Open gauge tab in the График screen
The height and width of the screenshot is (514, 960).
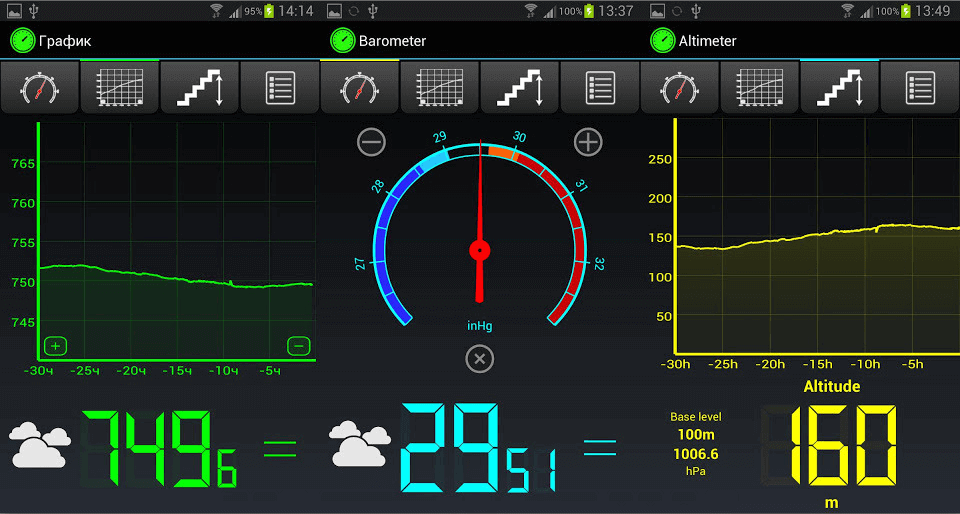(40, 88)
